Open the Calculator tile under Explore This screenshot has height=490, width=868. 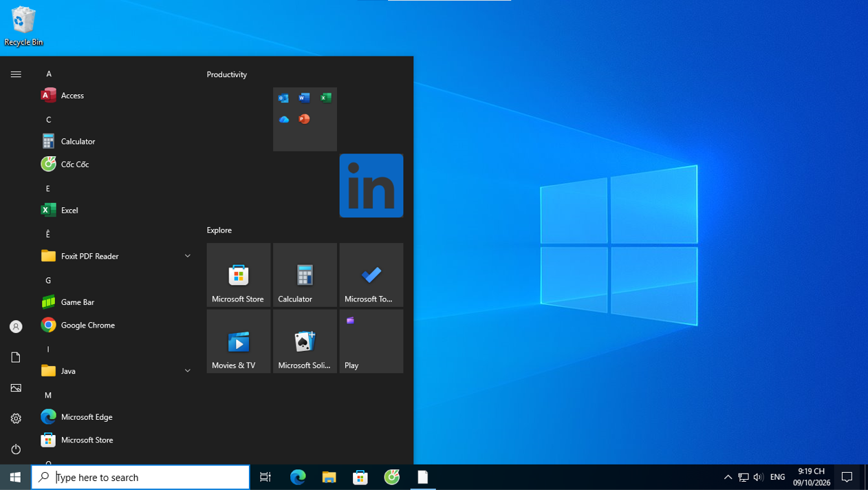click(x=305, y=275)
